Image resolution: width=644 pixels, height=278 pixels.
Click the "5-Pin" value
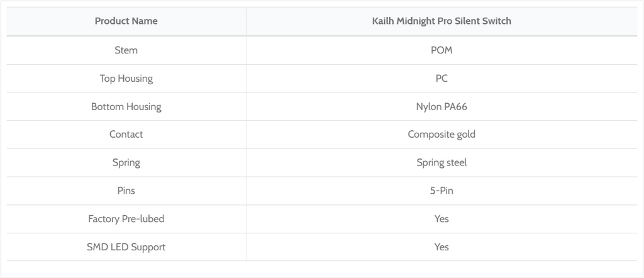(441, 191)
